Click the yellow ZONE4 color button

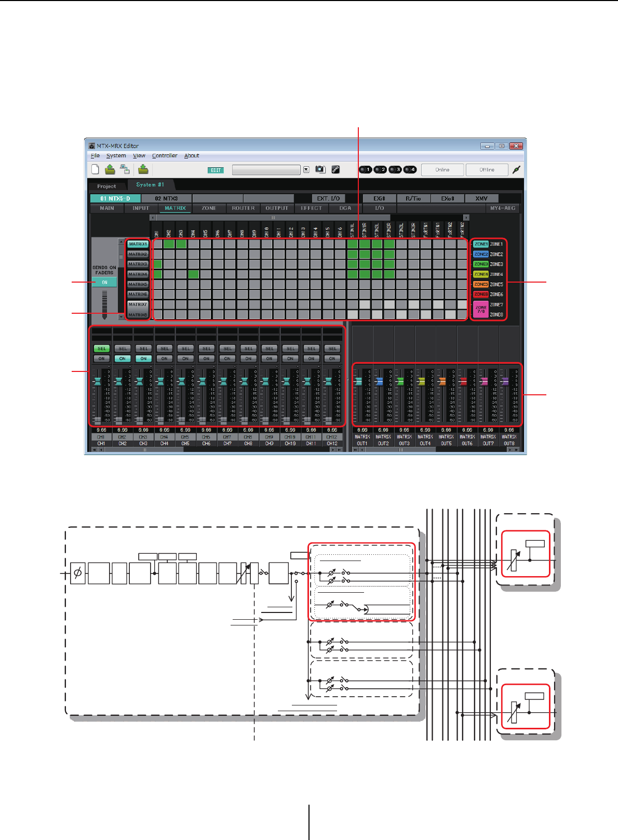click(x=481, y=274)
